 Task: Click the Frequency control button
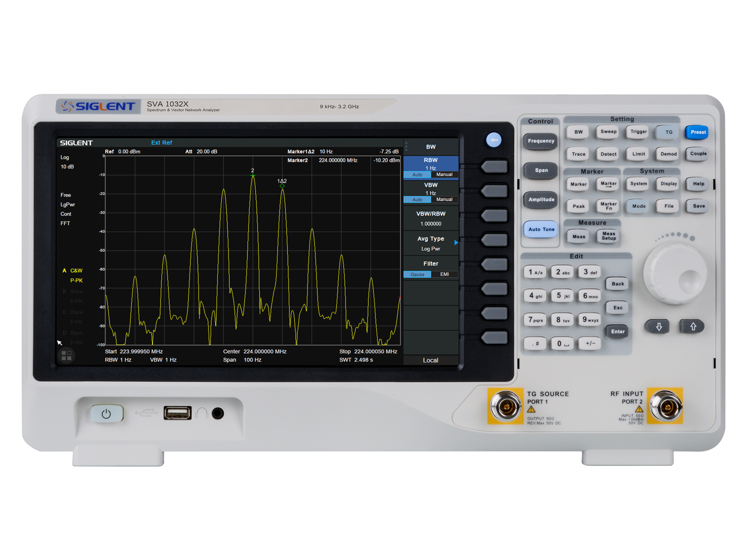tap(541, 141)
